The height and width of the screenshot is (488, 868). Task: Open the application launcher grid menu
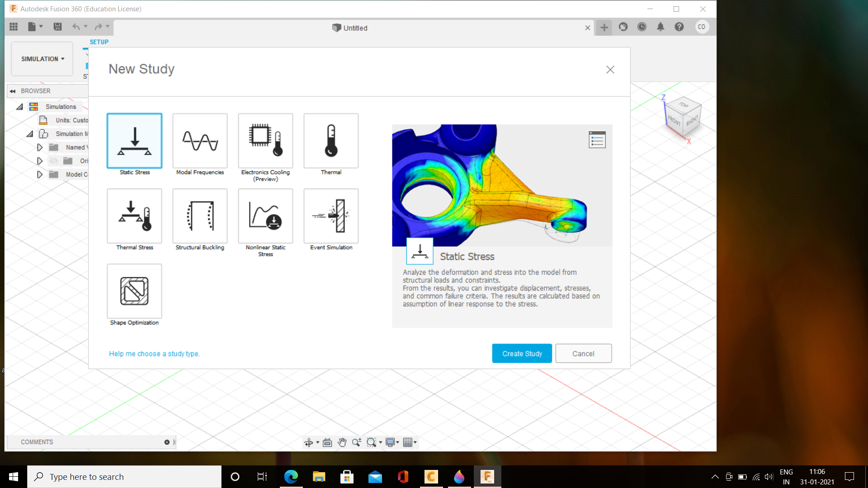pyautogui.click(x=13, y=27)
